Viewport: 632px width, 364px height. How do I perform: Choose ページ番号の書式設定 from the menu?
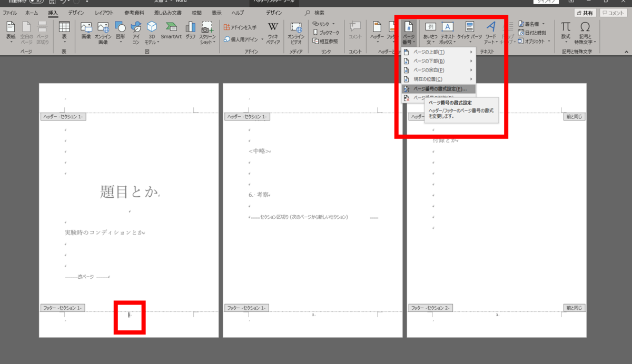point(438,89)
